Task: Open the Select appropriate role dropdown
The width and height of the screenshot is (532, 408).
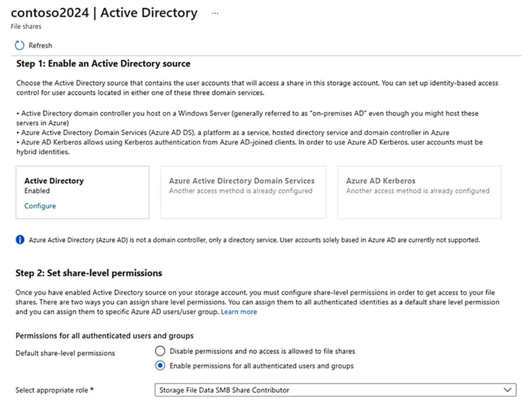Action: [335, 390]
